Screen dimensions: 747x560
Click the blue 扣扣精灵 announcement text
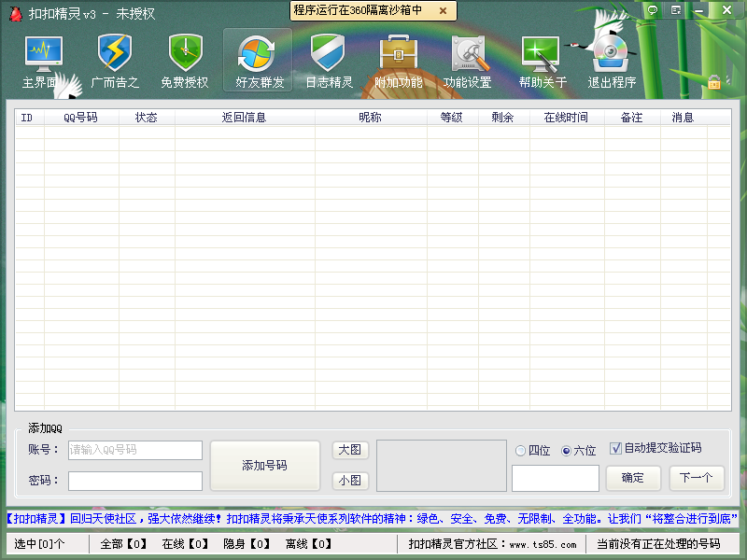coord(372,519)
